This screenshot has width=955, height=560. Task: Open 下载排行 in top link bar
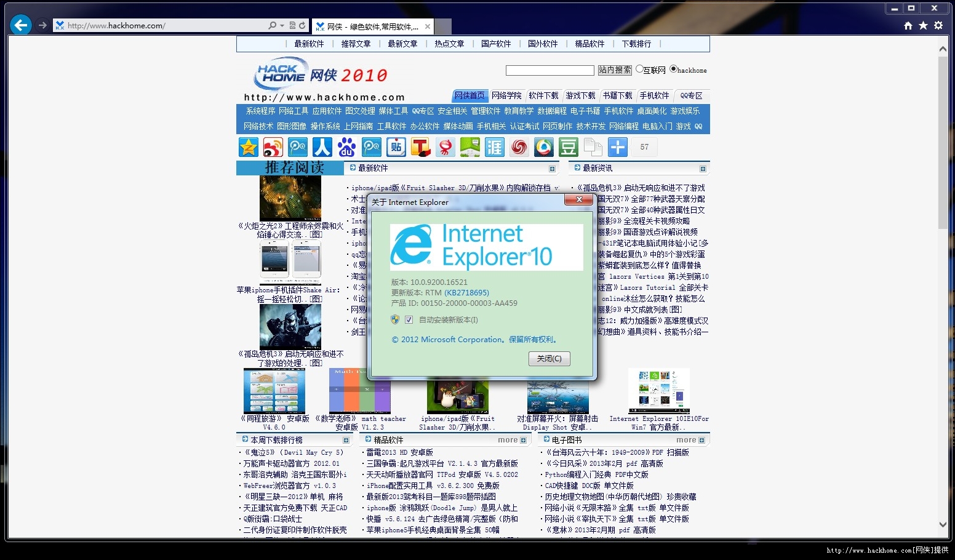coord(636,44)
